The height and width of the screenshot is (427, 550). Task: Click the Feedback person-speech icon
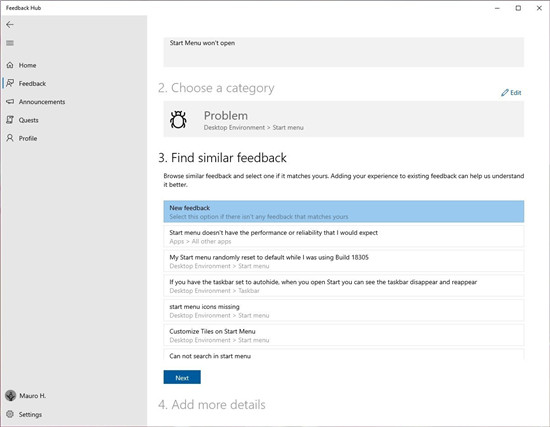click(x=10, y=83)
